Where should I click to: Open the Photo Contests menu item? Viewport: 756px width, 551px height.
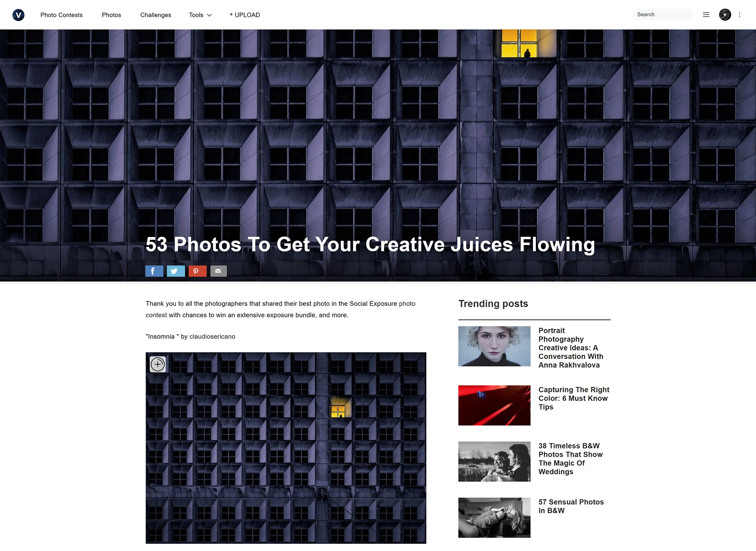[x=61, y=15]
